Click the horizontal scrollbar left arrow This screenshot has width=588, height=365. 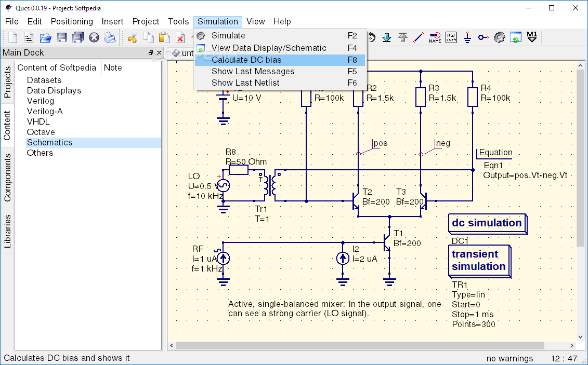(x=172, y=346)
